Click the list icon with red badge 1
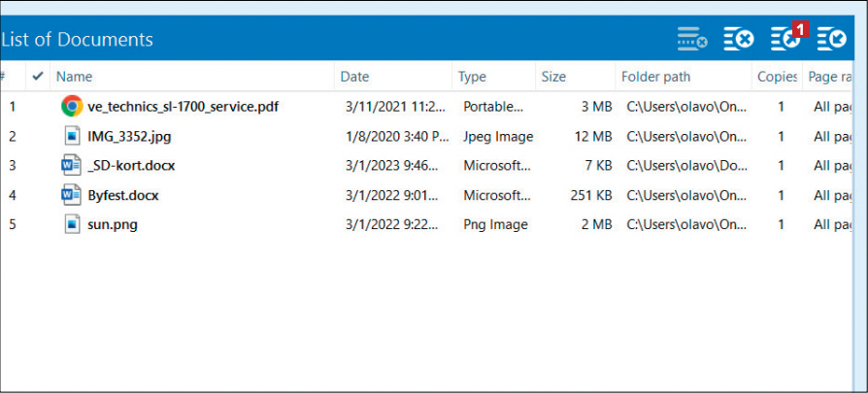Viewport: 868px width, 393px height. pos(786,38)
